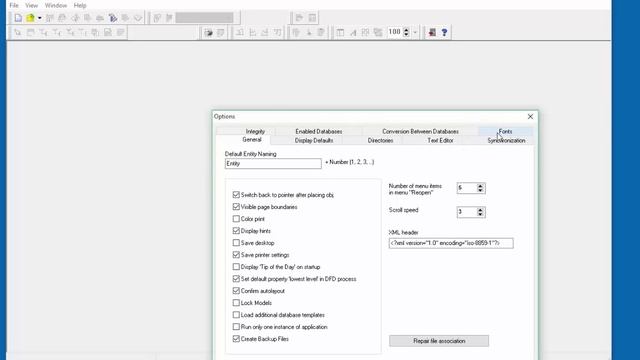Enable the Color print checkbox
The image size is (640, 360).
(236, 219)
